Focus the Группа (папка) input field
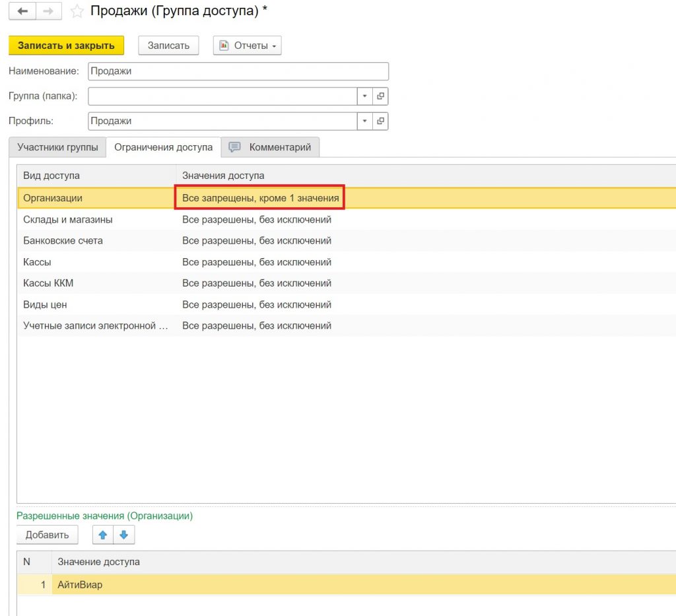Viewport: 676px width, 616px height. point(223,96)
